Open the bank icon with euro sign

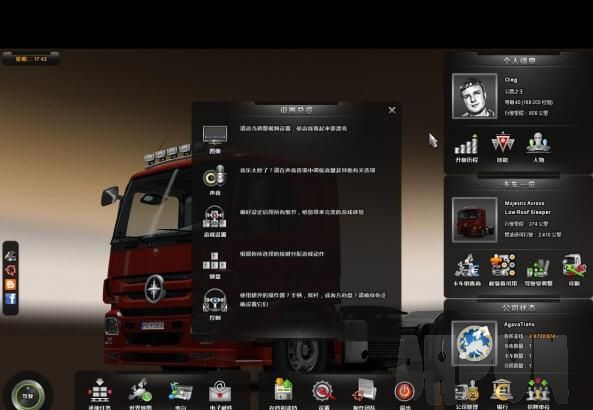[502, 390]
